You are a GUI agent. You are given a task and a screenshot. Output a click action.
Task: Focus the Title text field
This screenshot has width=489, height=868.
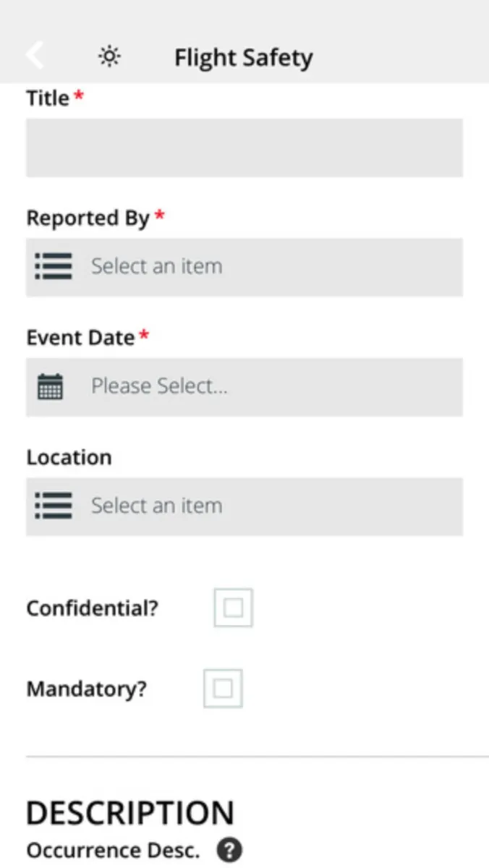click(x=244, y=148)
